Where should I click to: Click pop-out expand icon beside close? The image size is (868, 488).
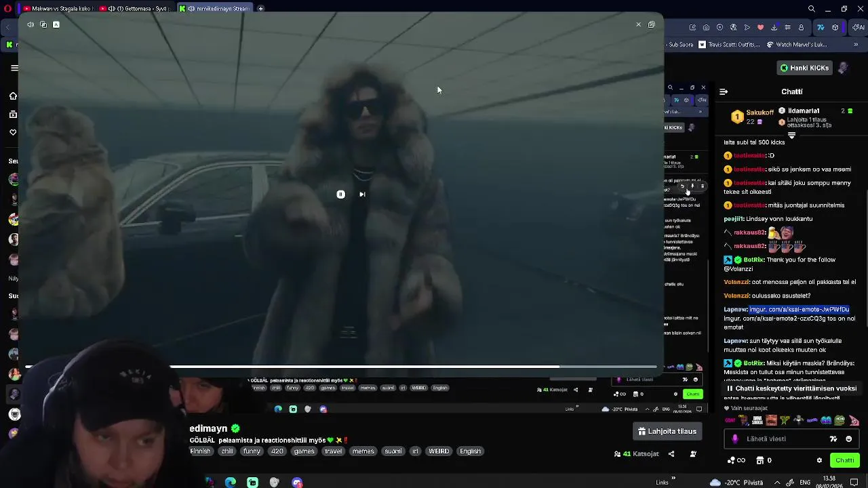click(x=652, y=24)
